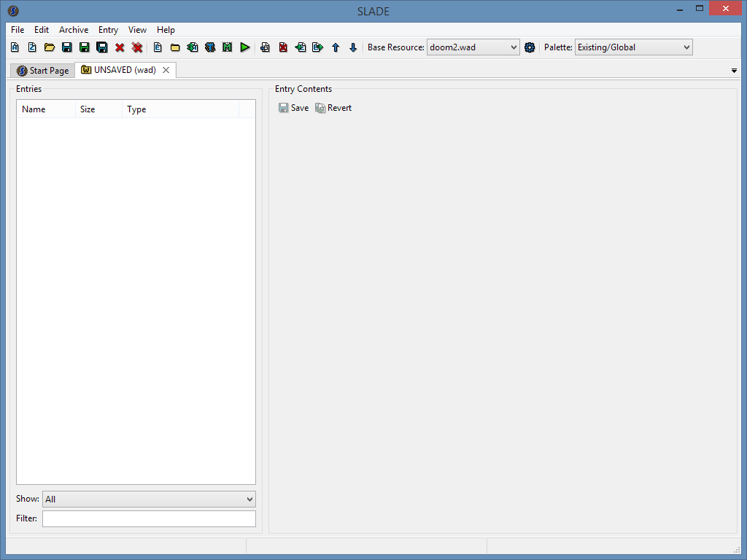
Task: Move entry up with the blue up arrow
Action: point(336,47)
